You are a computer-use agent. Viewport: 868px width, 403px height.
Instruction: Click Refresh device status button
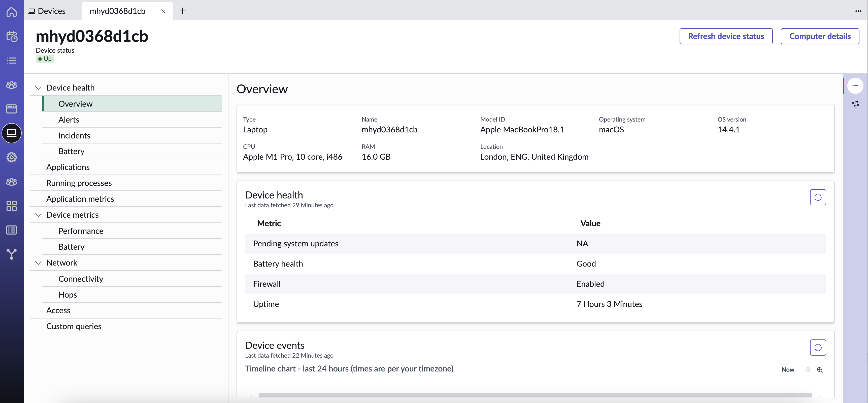726,36
